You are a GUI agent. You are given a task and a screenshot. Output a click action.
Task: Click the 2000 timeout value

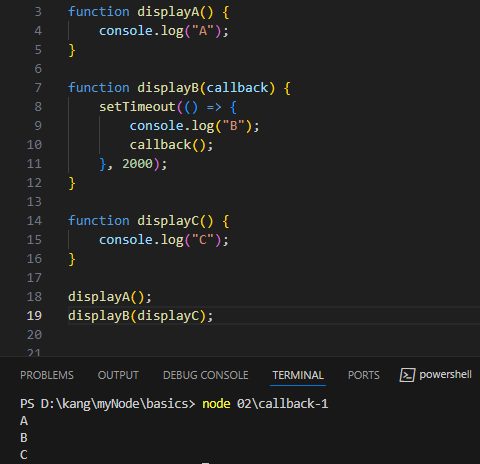(137, 164)
